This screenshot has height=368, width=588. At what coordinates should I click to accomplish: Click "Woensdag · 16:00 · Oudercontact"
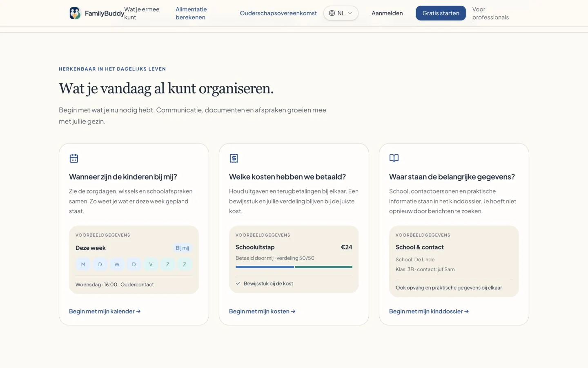(115, 285)
